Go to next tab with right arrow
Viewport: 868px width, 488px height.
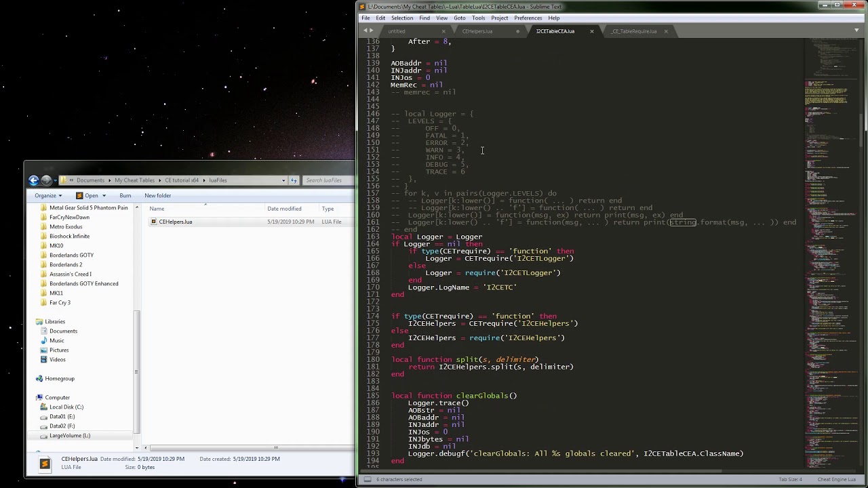pos(372,30)
